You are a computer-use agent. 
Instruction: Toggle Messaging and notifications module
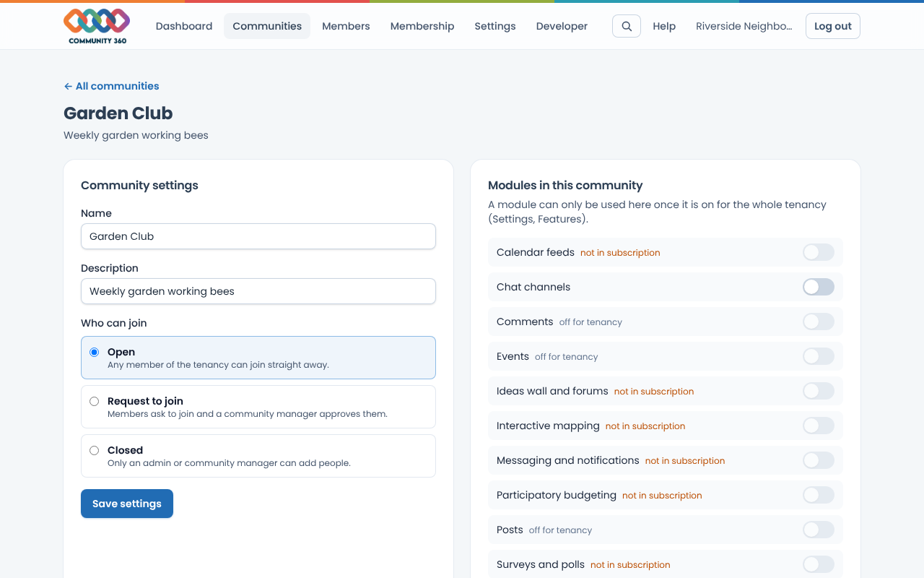coord(819,460)
